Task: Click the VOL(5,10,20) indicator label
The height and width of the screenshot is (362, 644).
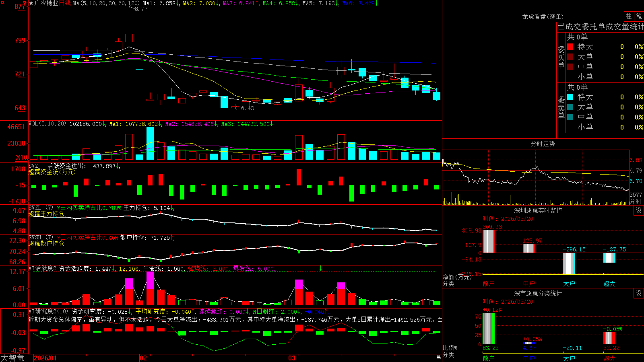Action: pyautogui.click(x=47, y=124)
